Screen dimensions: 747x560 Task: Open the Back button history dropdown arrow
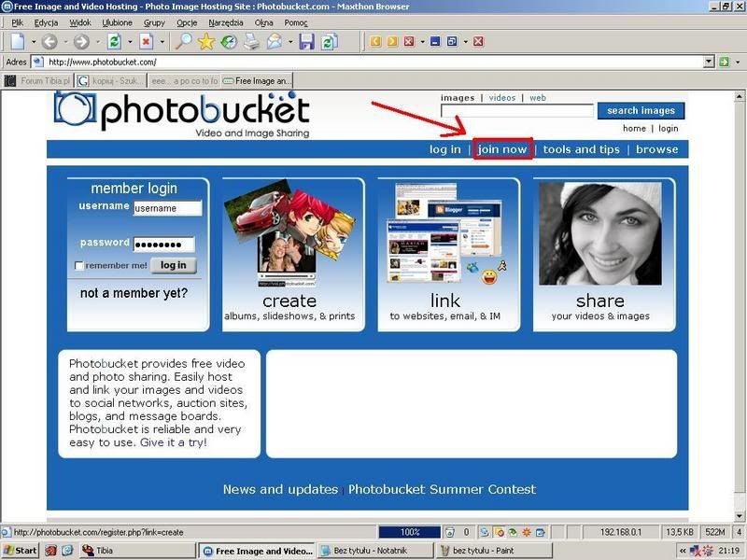click(x=65, y=42)
